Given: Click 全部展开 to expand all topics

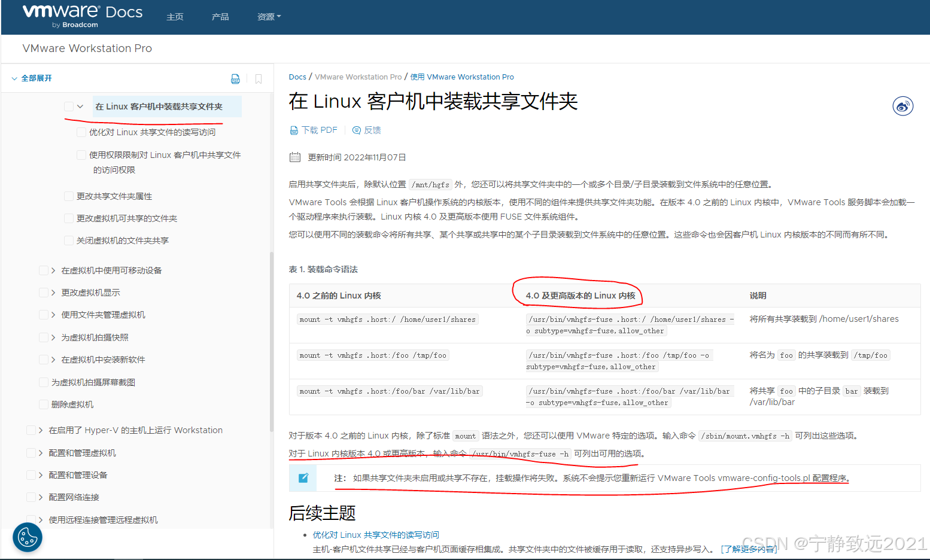Looking at the screenshot, I should tap(32, 78).
